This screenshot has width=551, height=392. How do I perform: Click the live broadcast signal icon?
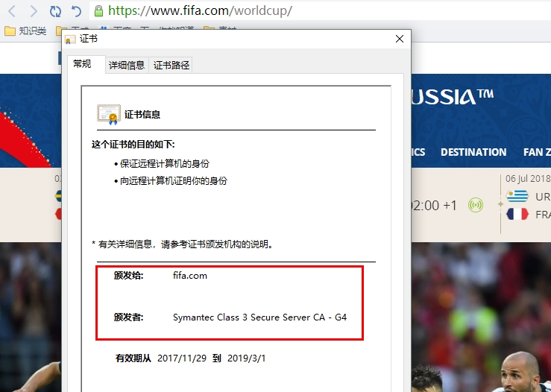click(x=476, y=205)
